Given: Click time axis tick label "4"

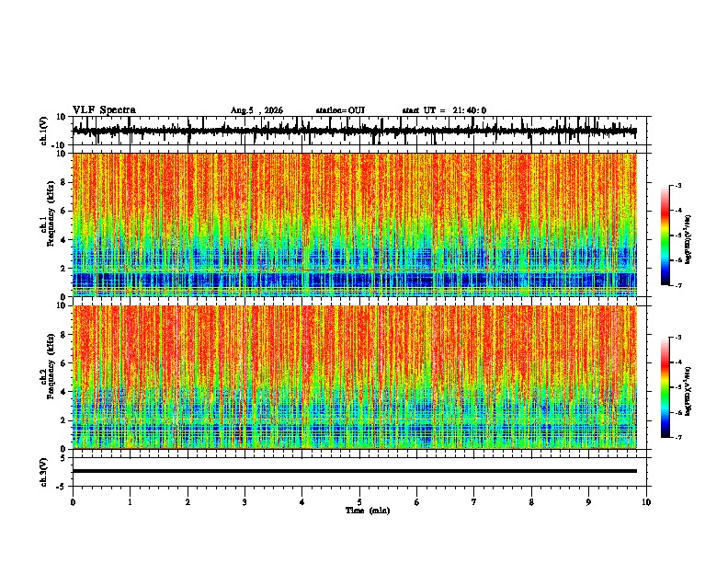Looking at the screenshot, I should (302, 502).
